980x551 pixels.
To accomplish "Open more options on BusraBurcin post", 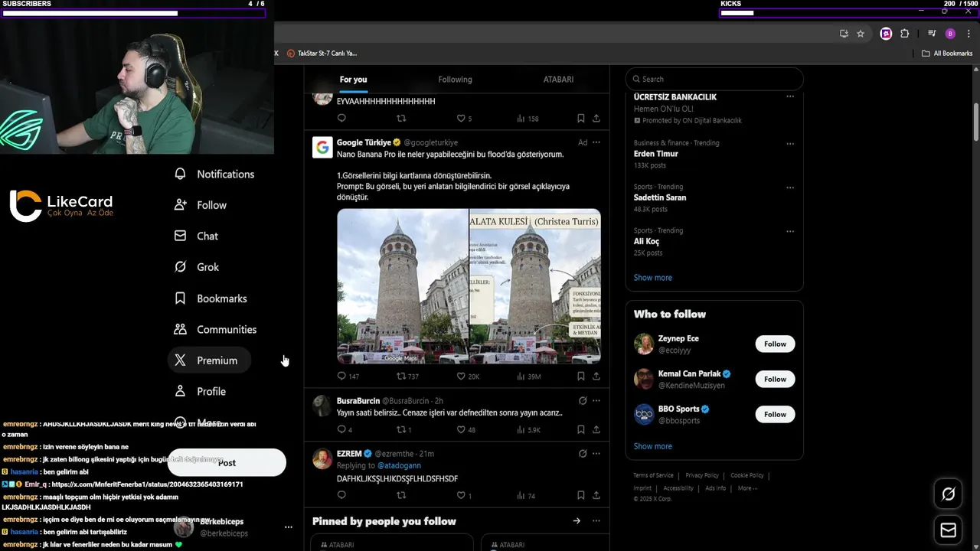I will [596, 400].
